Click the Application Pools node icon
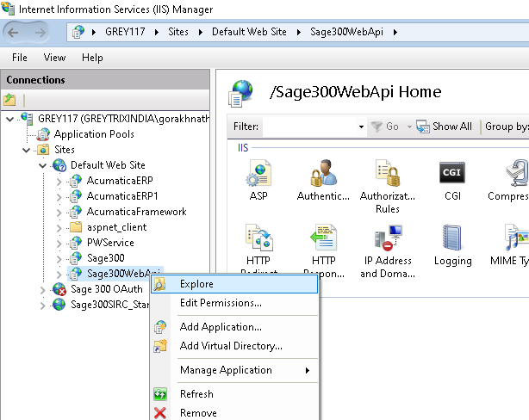This screenshot has width=529, height=420. (x=43, y=134)
